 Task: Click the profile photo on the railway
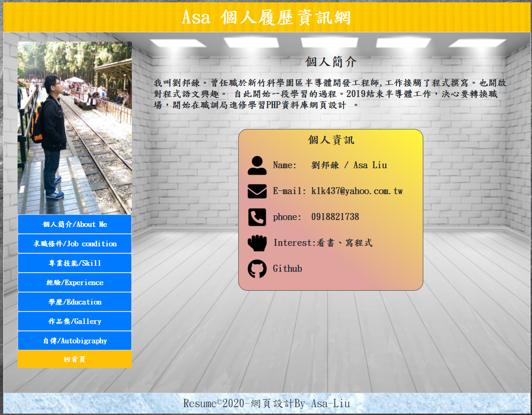pos(74,128)
